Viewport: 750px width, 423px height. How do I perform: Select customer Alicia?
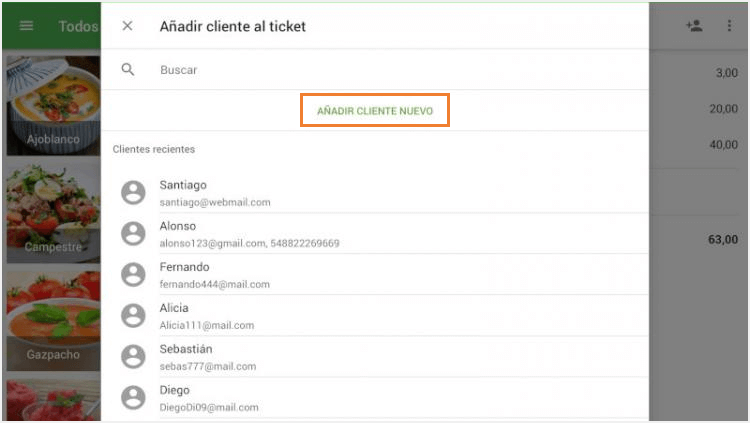coord(375,316)
